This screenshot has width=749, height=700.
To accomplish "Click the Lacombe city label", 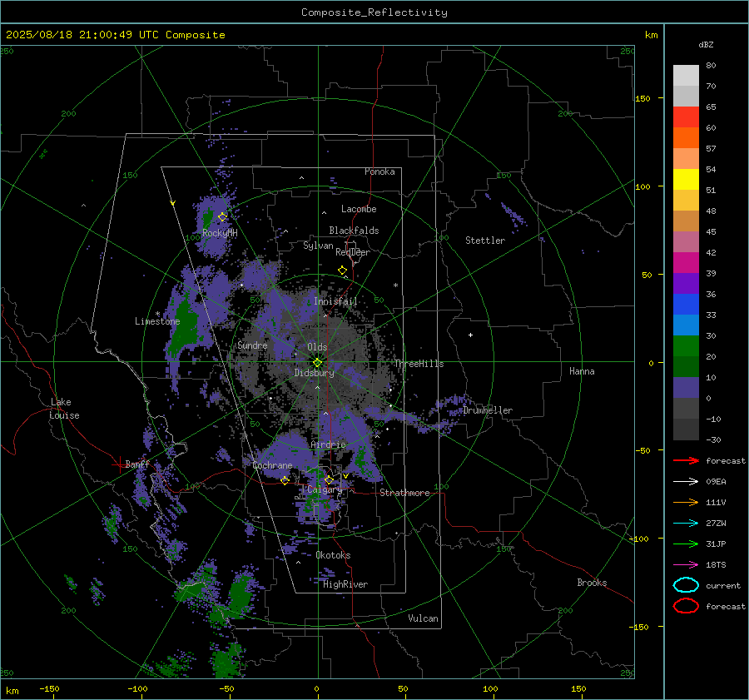I will coord(358,209).
